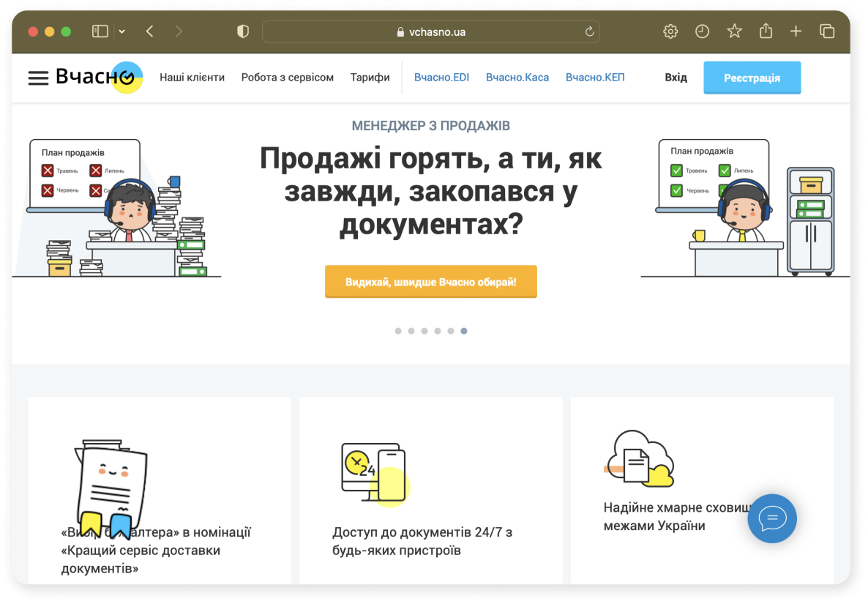
Task: Open the Тарифи menu item
Action: click(370, 78)
